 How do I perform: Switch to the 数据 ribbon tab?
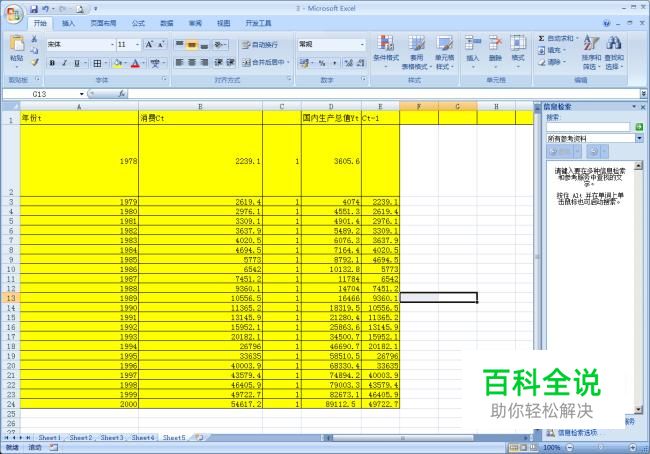pos(167,23)
